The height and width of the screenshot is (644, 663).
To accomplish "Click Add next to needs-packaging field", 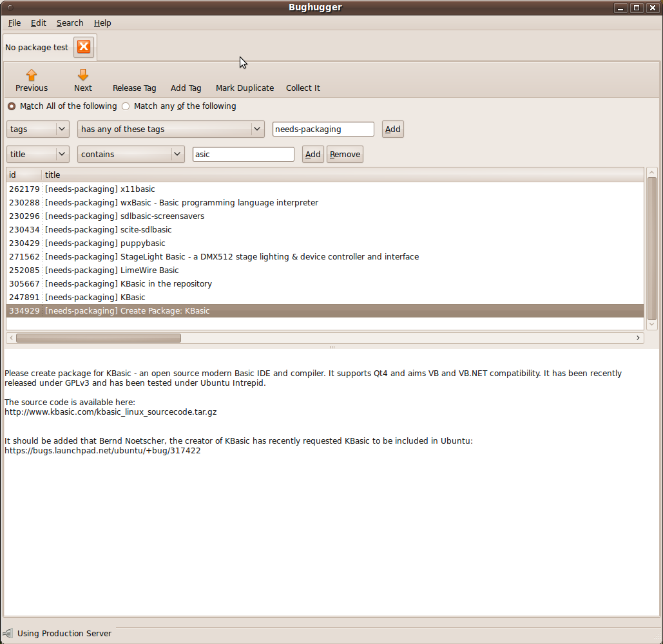I will pyautogui.click(x=393, y=129).
